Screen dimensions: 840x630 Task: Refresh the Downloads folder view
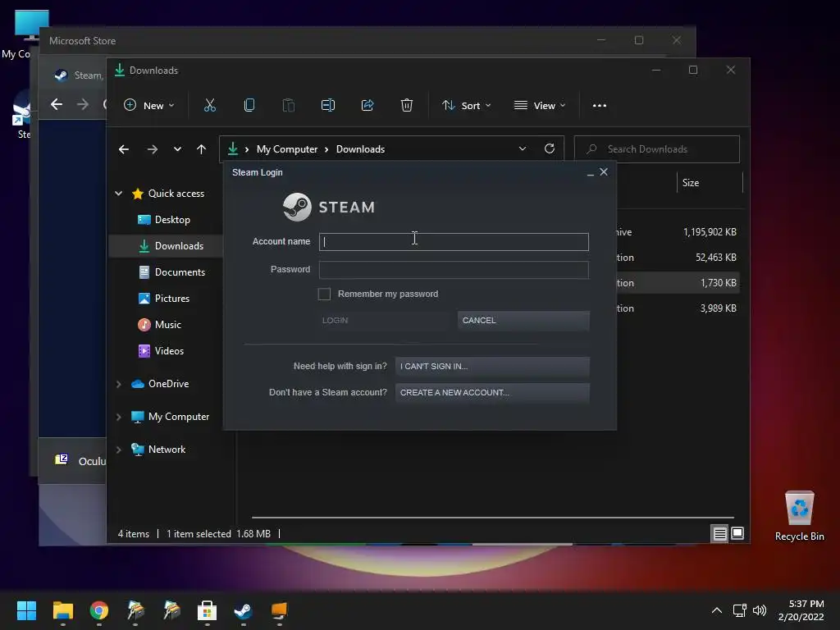[x=549, y=149]
